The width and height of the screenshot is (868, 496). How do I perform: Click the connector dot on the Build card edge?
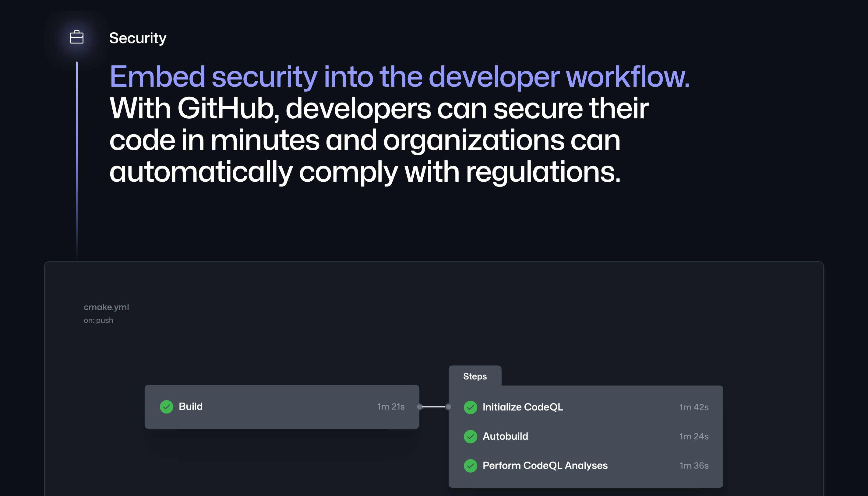(x=420, y=407)
